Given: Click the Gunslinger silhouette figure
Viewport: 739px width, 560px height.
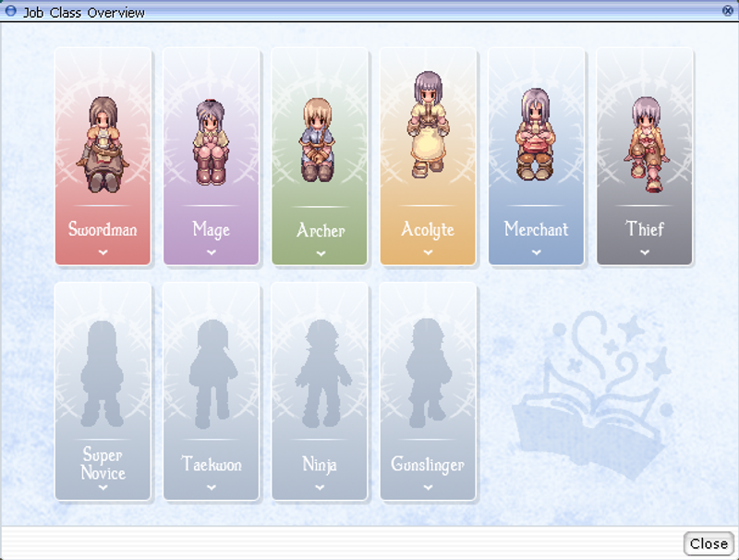Looking at the screenshot, I should [x=428, y=373].
